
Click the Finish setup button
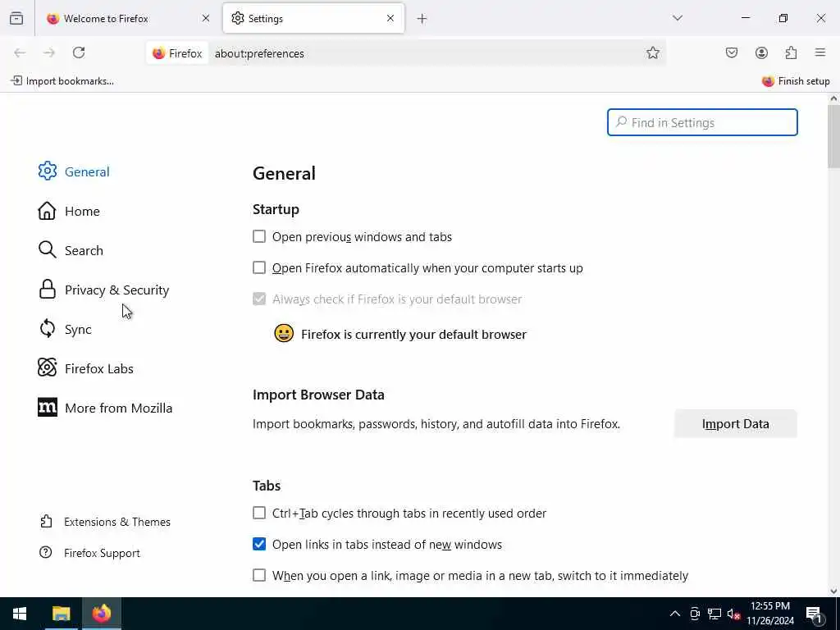pyautogui.click(x=796, y=81)
